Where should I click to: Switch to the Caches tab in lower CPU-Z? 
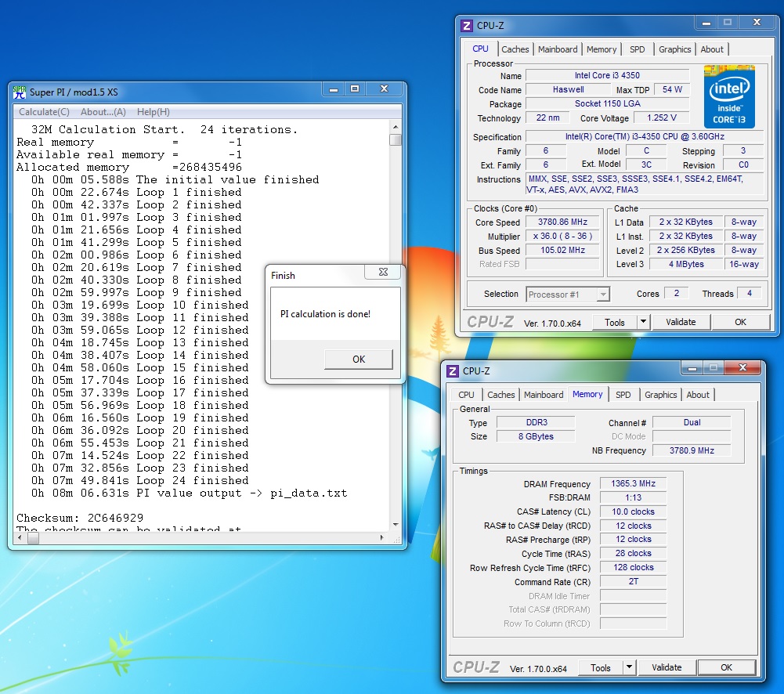click(501, 395)
